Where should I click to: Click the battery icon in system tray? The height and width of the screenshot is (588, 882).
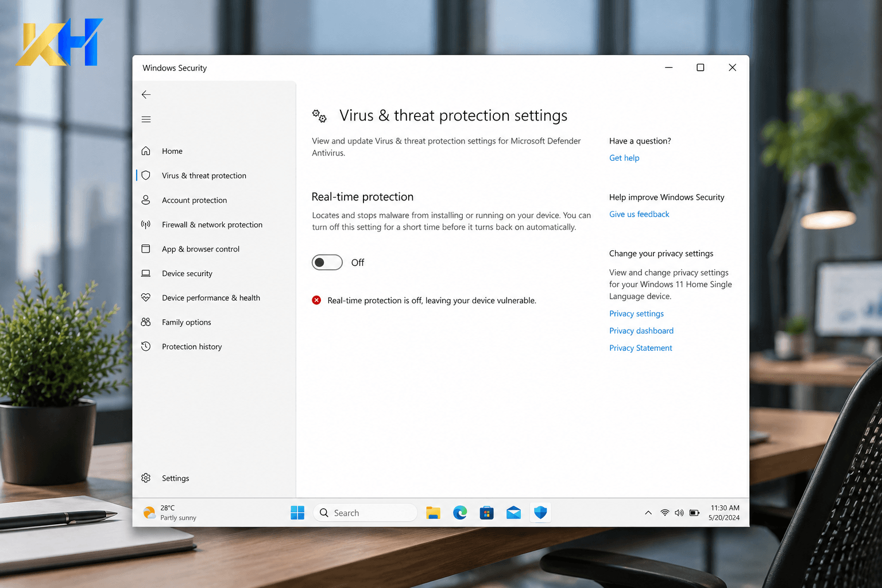tap(694, 513)
